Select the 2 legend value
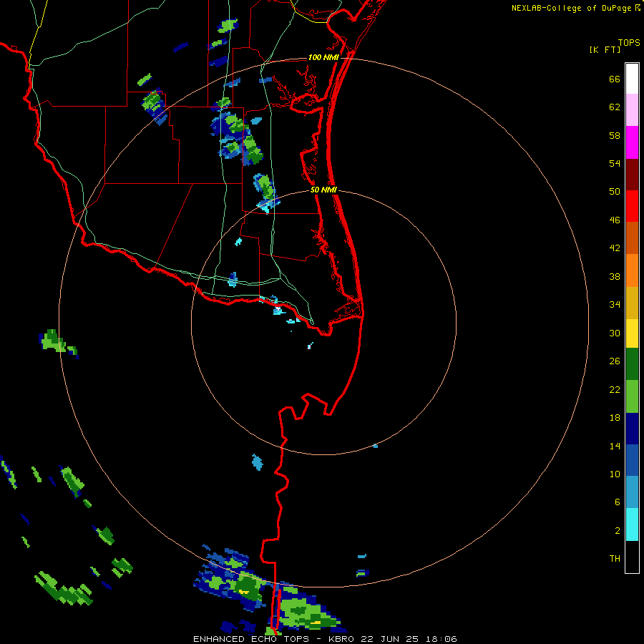644x644 pixels. [618, 531]
